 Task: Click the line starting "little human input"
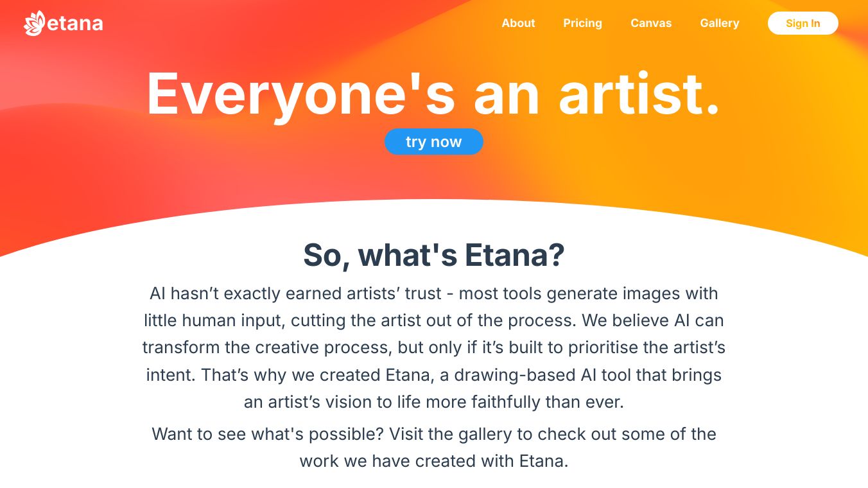click(433, 320)
